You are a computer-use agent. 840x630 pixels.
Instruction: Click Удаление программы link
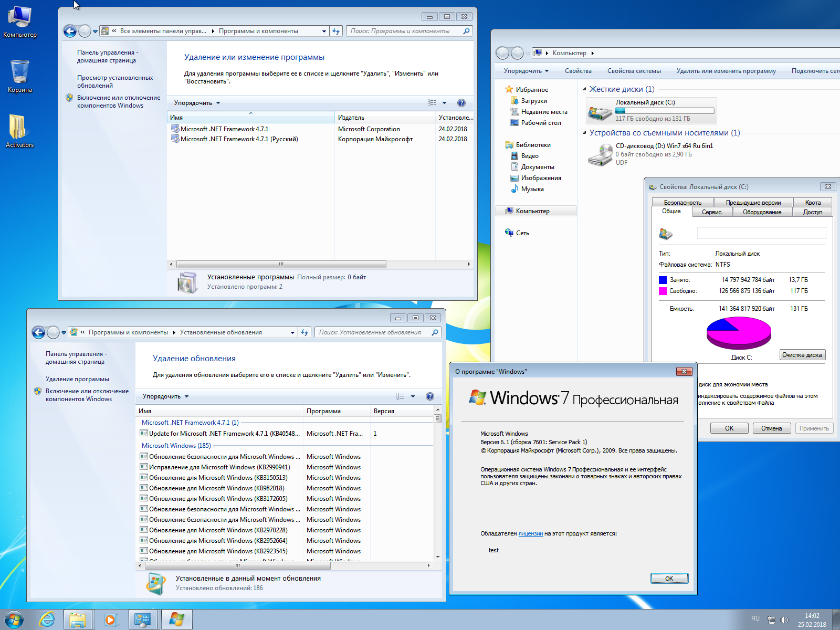77,379
